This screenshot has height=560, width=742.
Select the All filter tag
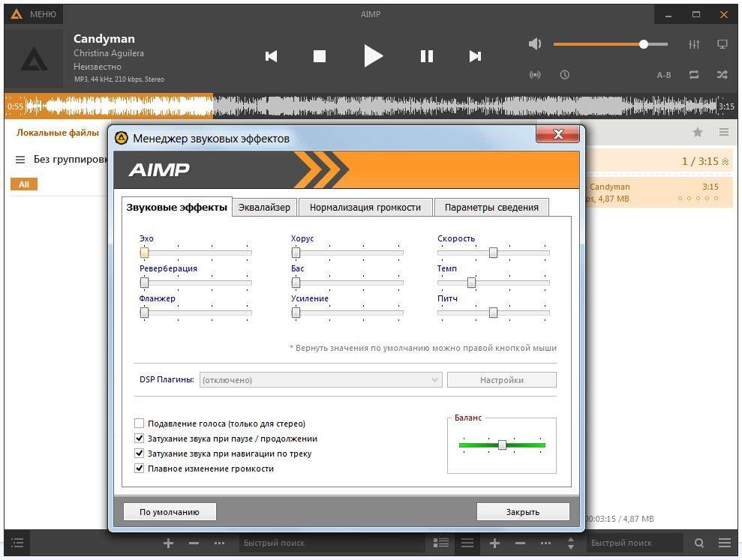click(x=24, y=184)
